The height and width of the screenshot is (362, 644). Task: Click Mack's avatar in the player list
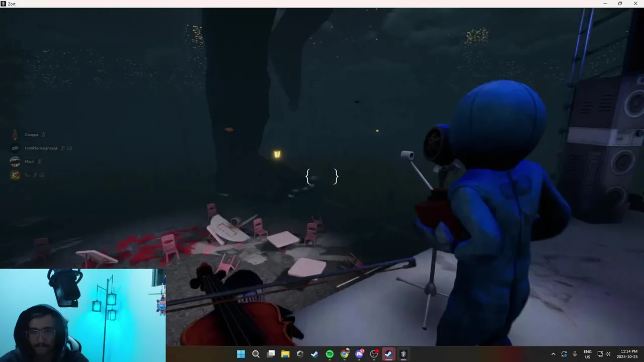(15, 161)
